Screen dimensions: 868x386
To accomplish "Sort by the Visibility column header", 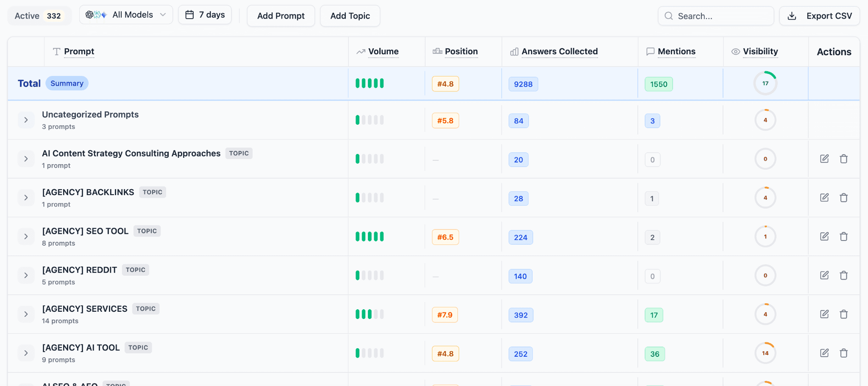I will pos(760,52).
